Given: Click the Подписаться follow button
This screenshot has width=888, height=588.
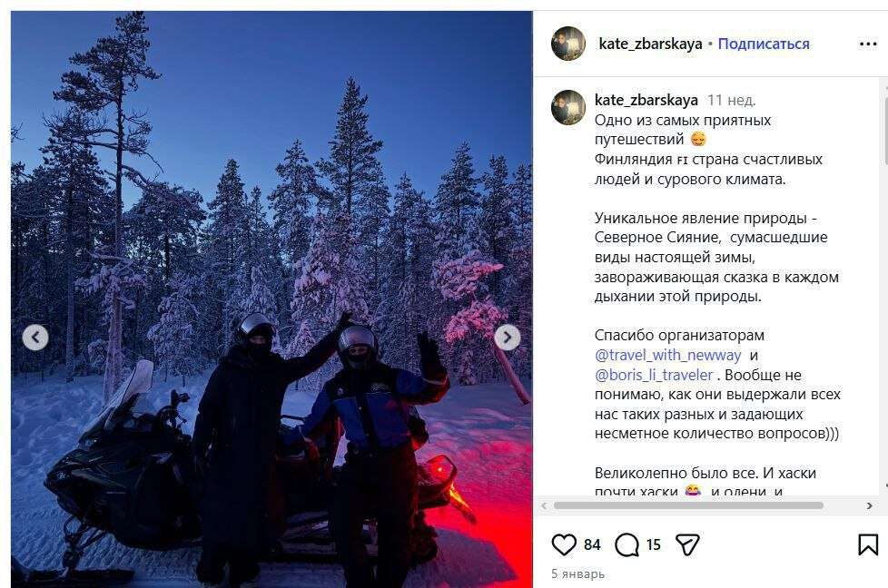Looking at the screenshot, I should [x=764, y=44].
